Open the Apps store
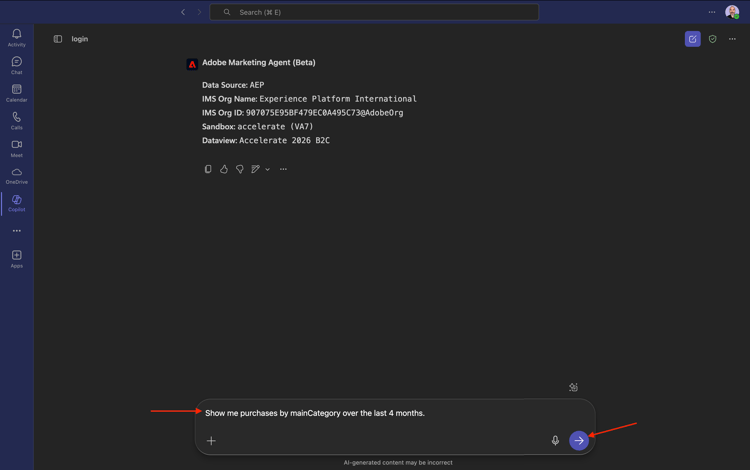 click(17, 259)
